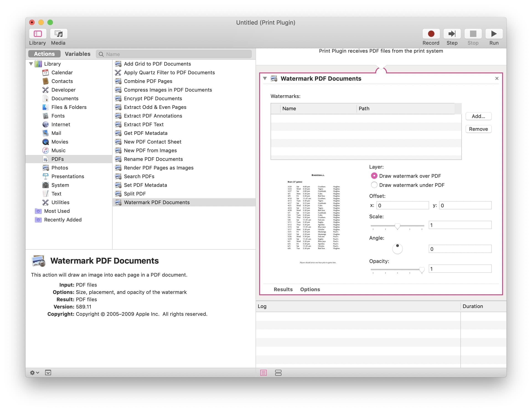The width and height of the screenshot is (532, 411).
Task: Click the Duration column header
Action: (483, 306)
